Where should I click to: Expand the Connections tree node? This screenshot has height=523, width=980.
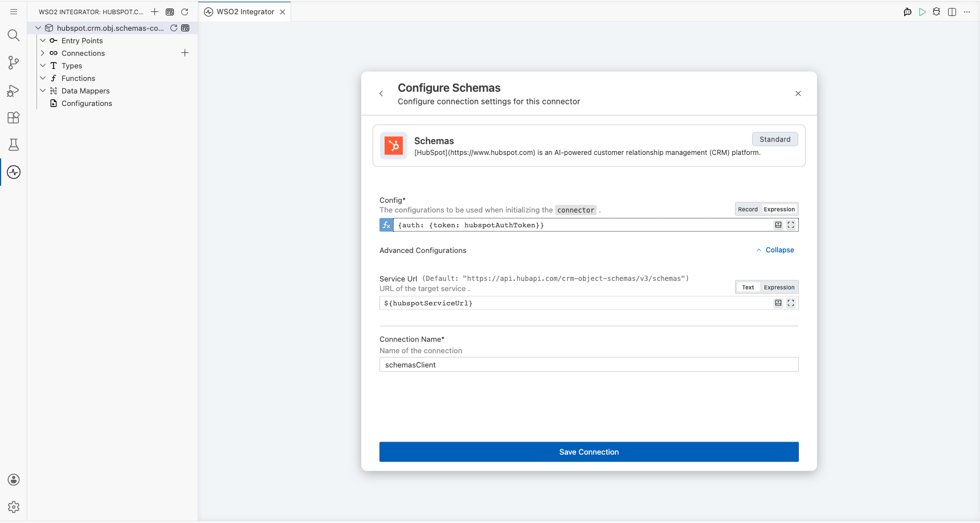[43, 53]
